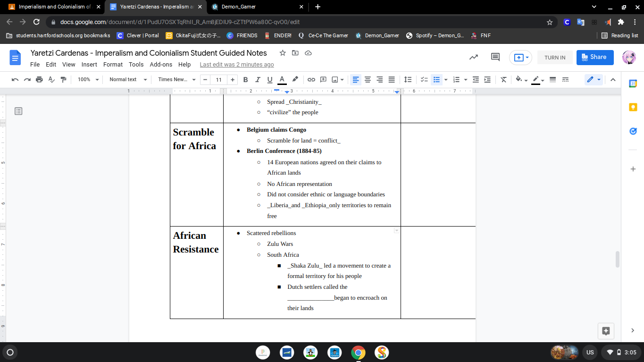Open activity dashboard trend icon
This screenshot has height=362, width=644.
473,57
